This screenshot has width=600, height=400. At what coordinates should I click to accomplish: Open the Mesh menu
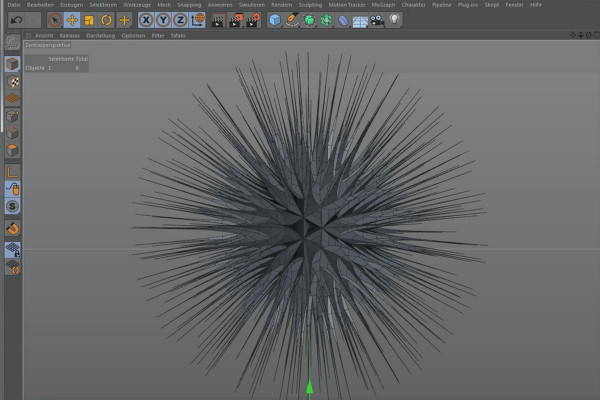tap(164, 5)
